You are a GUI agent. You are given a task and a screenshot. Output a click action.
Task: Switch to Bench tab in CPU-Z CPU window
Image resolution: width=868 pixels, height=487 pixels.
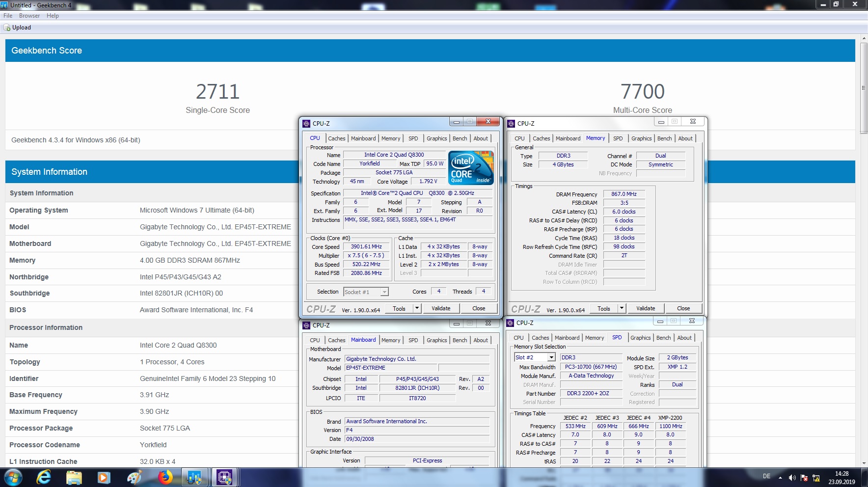[x=460, y=138]
